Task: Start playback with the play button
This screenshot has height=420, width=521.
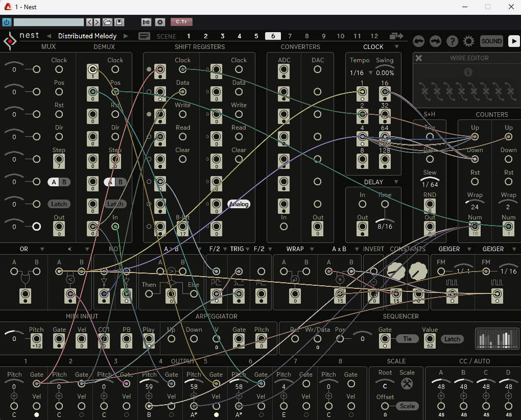Action: tap(514, 41)
